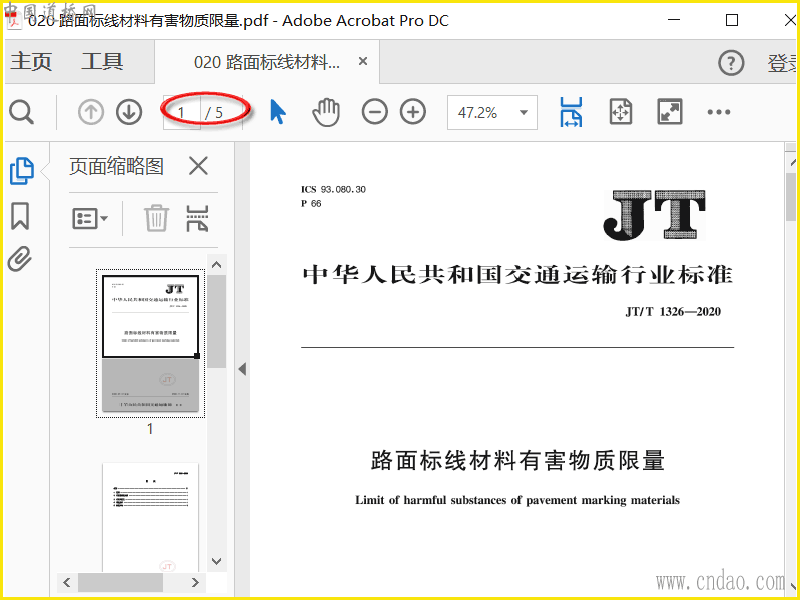
Task: Select the second page thumbnail
Action: pyautogui.click(x=151, y=517)
